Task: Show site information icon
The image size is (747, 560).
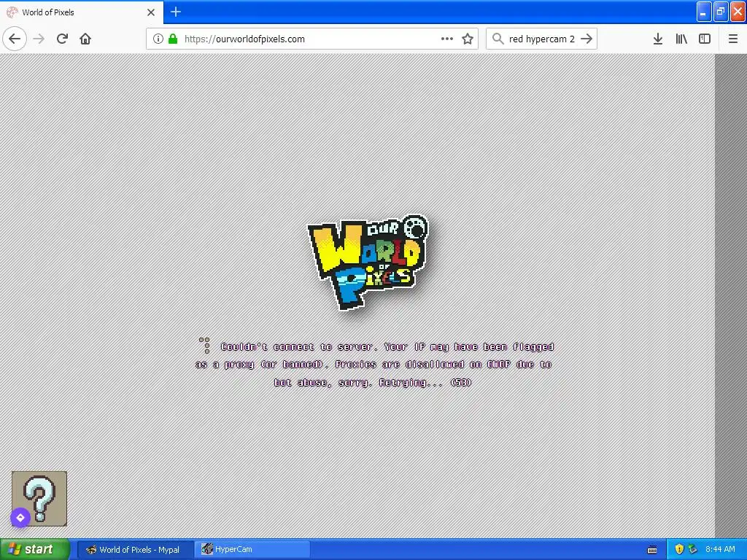Action: point(158,39)
